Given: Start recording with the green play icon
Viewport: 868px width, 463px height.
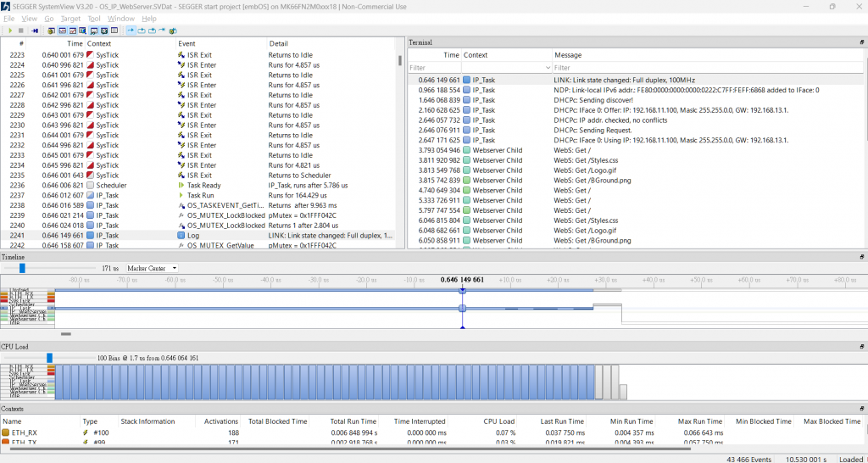Looking at the screenshot, I should [10, 31].
